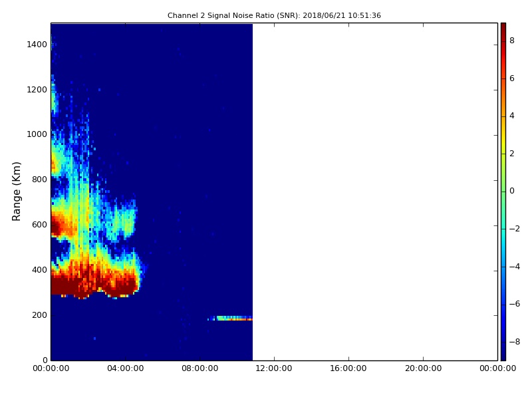Viewport: 532px width, 399px height.
Task: Click the 800 range tick label
Action: (39, 180)
